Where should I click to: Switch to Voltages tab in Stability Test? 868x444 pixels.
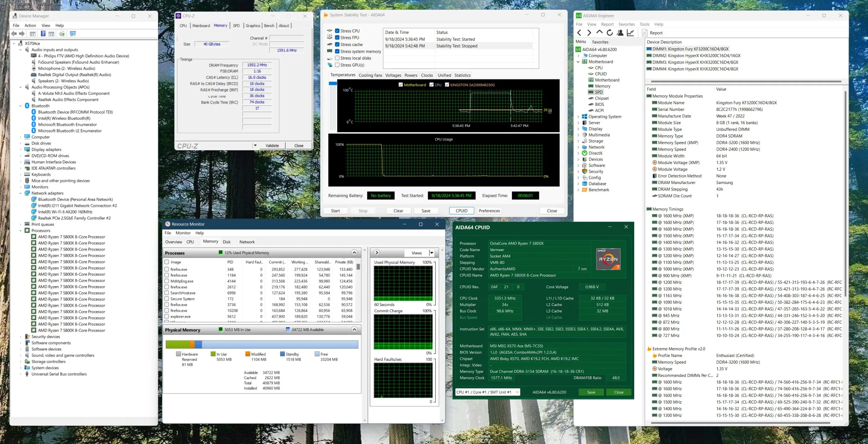click(393, 75)
